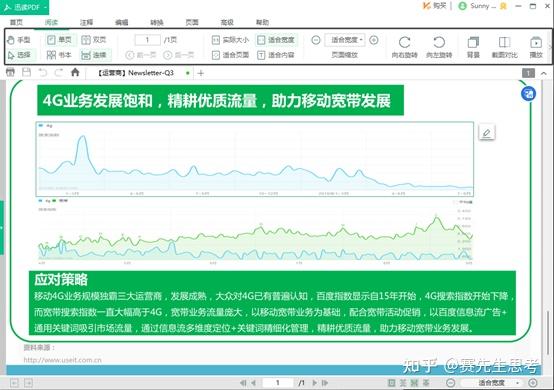Go to 后一页 next page in ribbon
554x390 pixels.
(x=179, y=55)
